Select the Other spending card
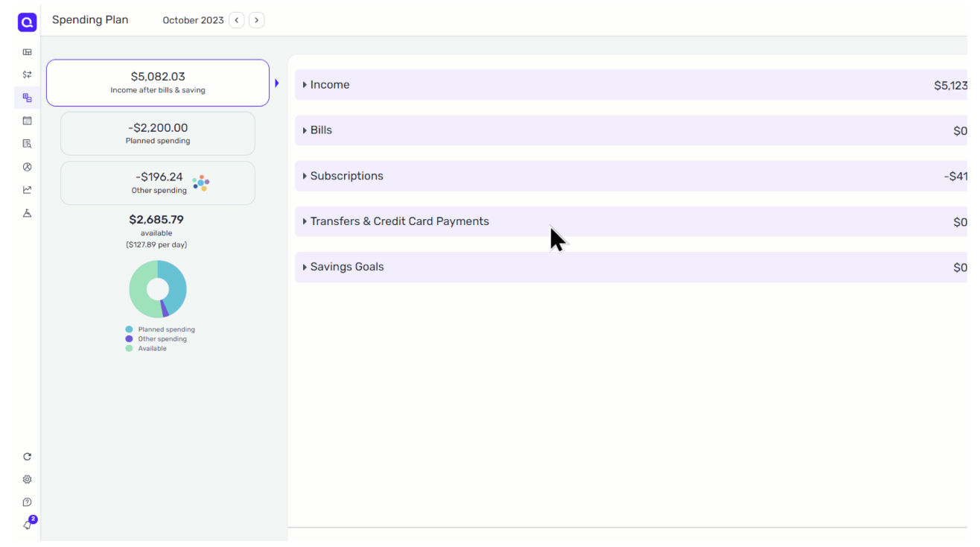The height and width of the screenshot is (547, 980). [x=158, y=183]
